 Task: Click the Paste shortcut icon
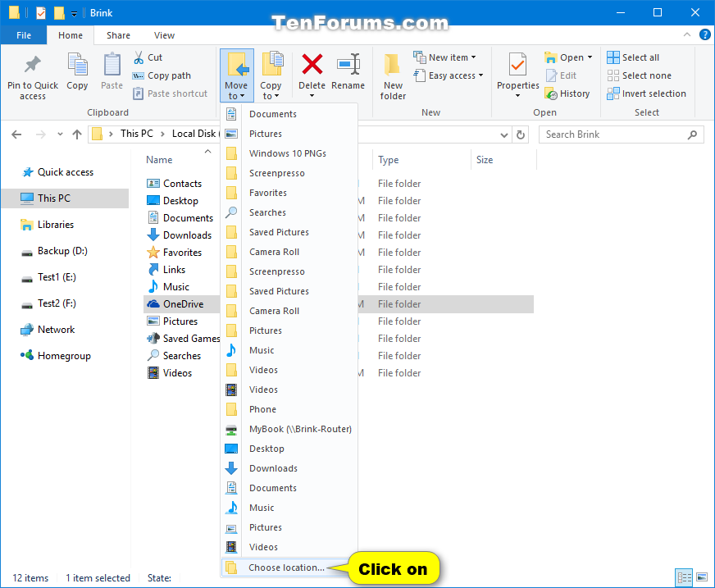(x=139, y=93)
